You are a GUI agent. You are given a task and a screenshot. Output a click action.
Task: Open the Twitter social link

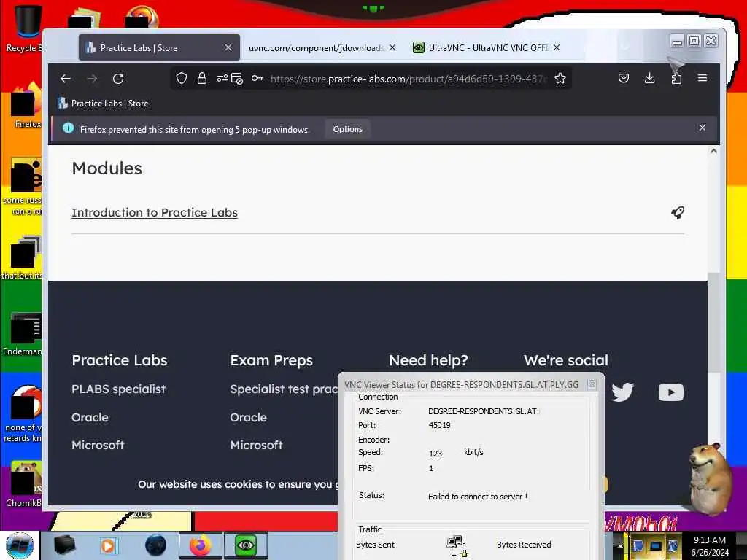pyautogui.click(x=622, y=392)
